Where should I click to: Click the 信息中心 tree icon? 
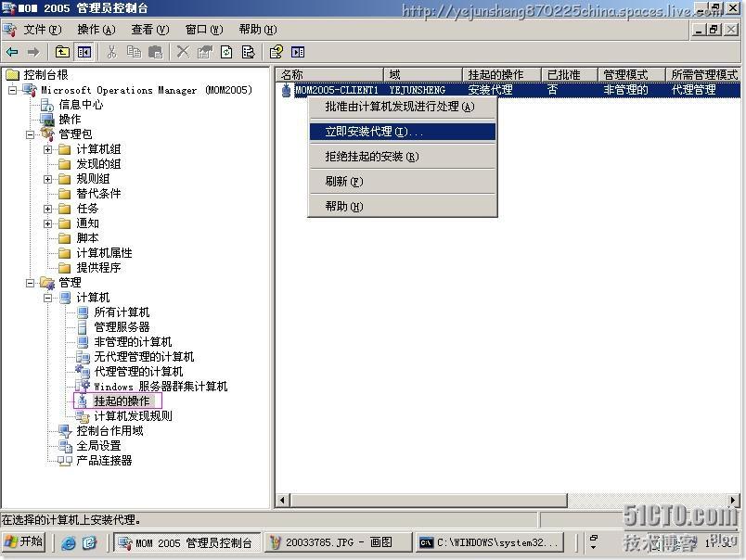pos(46,105)
